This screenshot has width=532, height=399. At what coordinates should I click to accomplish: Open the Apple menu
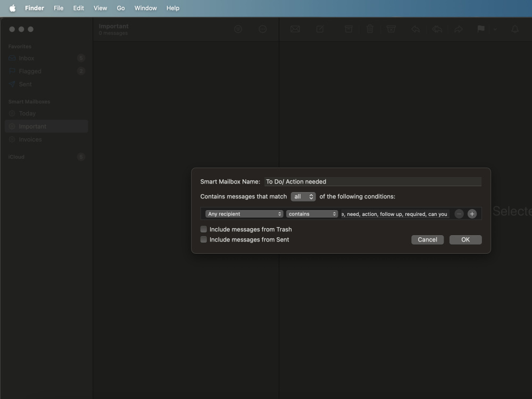coord(13,8)
